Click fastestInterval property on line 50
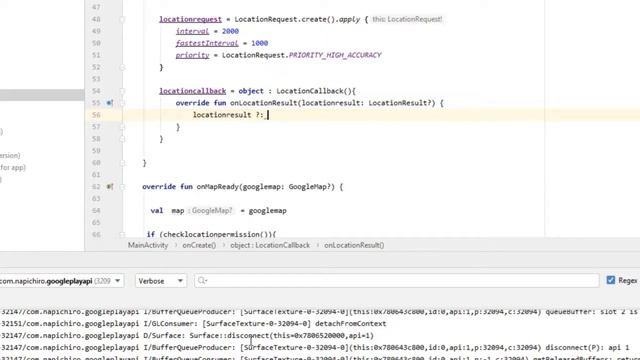 [x=207, y=43]
